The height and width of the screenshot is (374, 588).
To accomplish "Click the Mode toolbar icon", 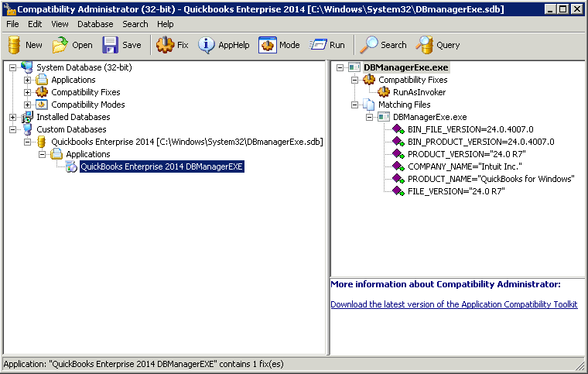I will tap(268, 45).
